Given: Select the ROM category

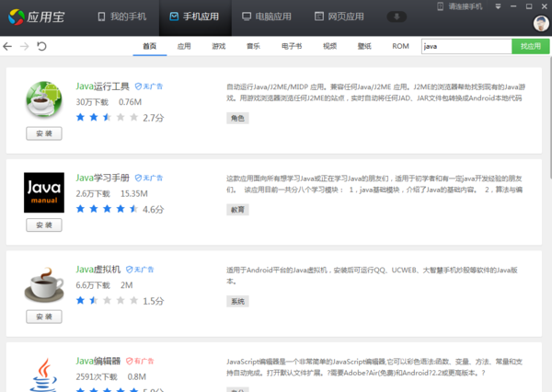Looking at the screenshot, I should tap(400, 46).
